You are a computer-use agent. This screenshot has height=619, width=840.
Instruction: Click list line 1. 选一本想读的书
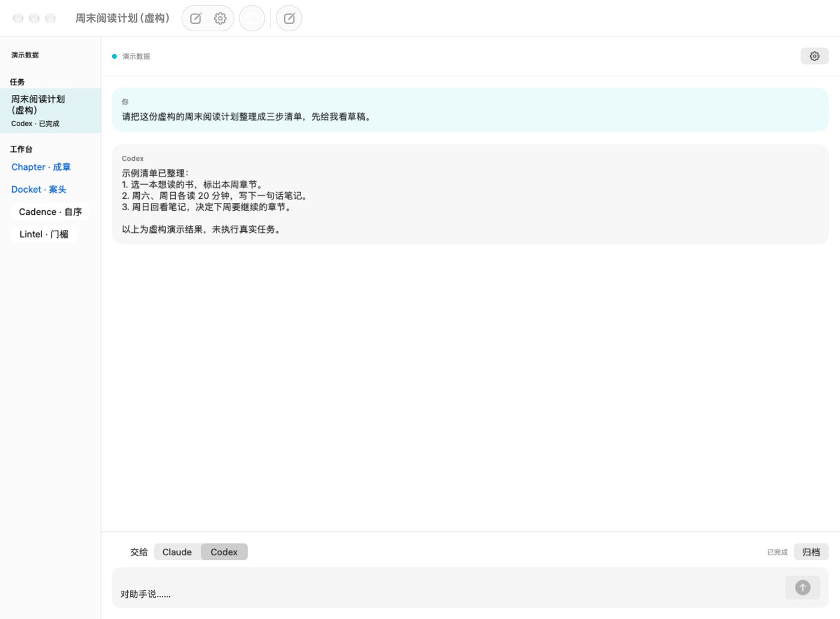pos(193,184)
